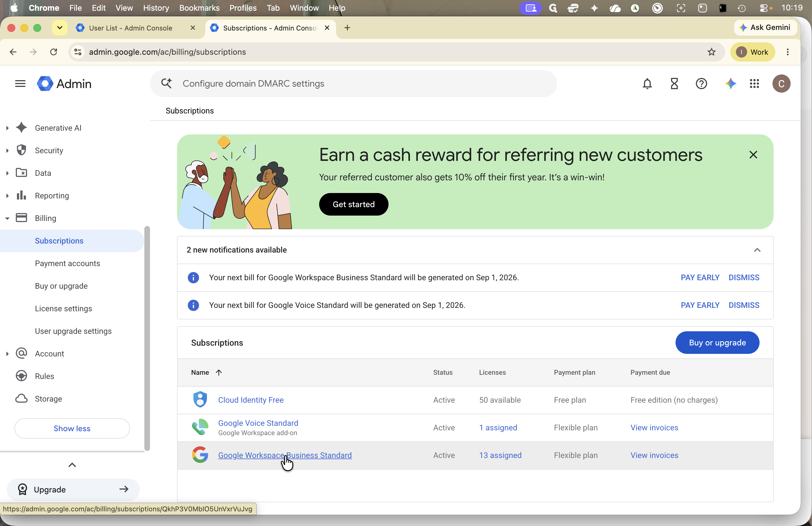This screenshot has width=812, height=526.
Task: Open the notifications bell
Action: (x=647, y=84)
